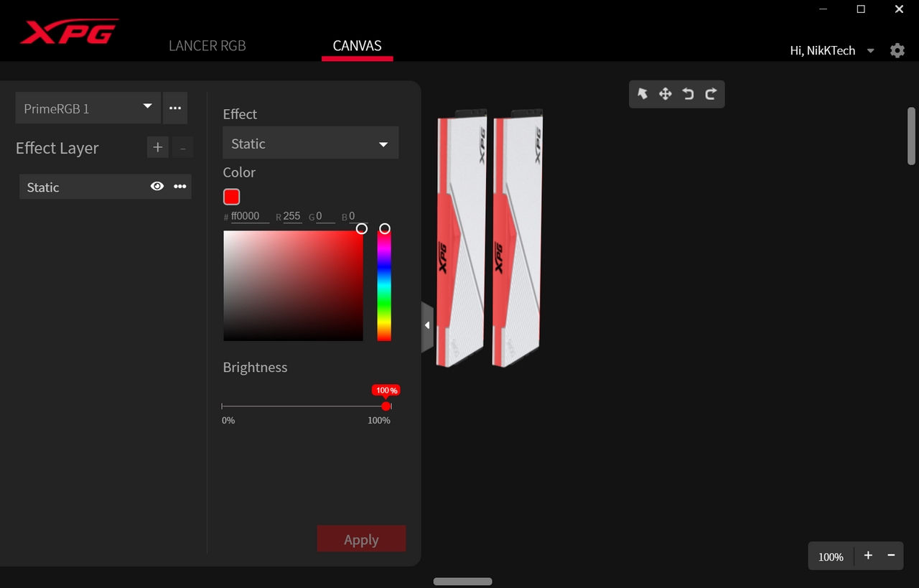Image resolution: width=919 pixels, height=588 pixels.
Task: Remove the selected effect layer
Action: coord(182,148)
